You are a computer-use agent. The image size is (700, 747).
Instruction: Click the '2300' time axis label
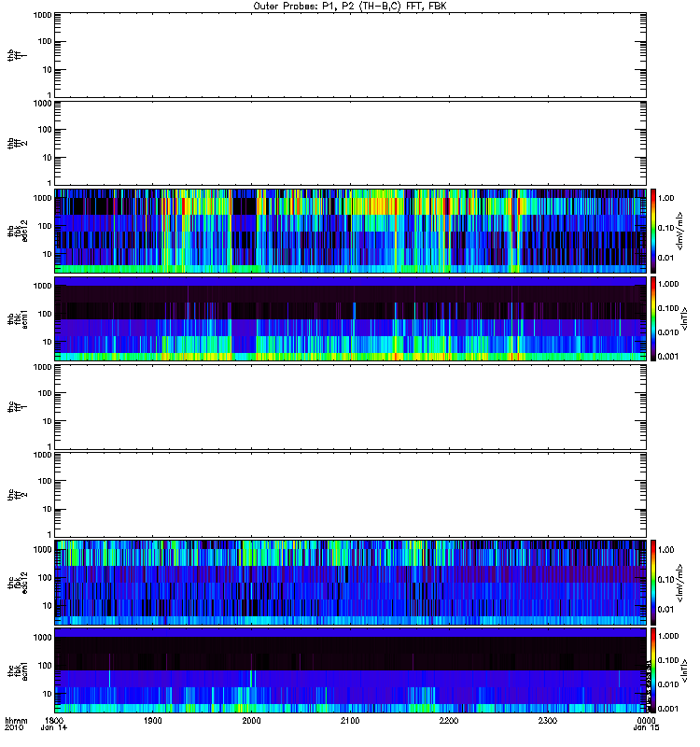548,720
